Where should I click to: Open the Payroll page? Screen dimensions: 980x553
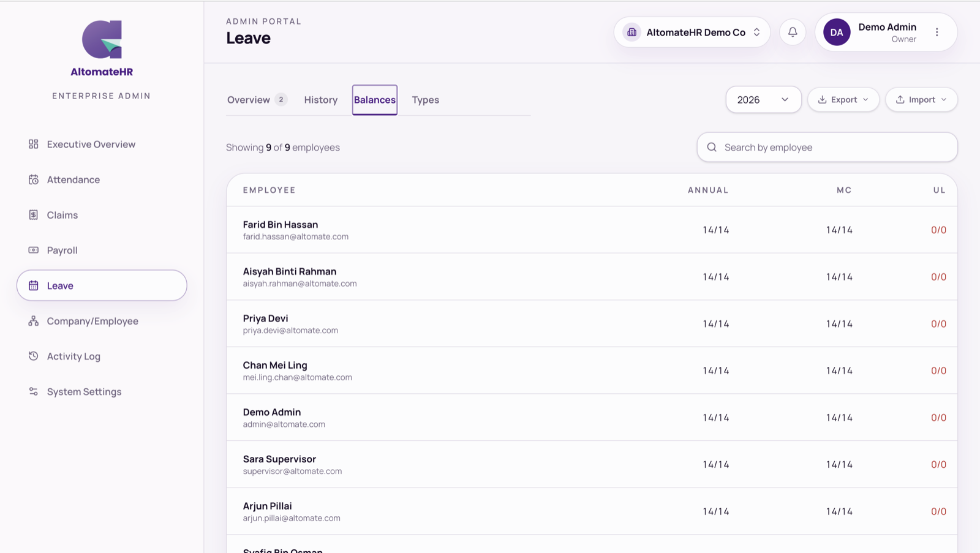point(102,250)
